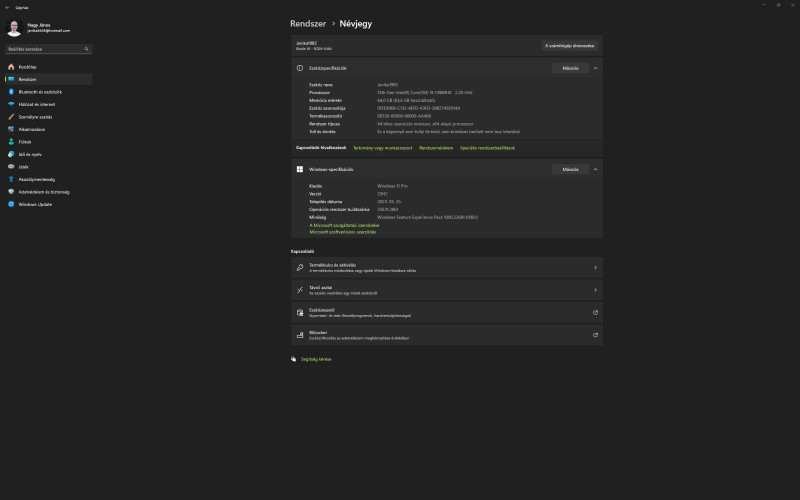Click the gamepad Játék icon
This screenshot has height=500, width=800.
click(x=11, y=167)
